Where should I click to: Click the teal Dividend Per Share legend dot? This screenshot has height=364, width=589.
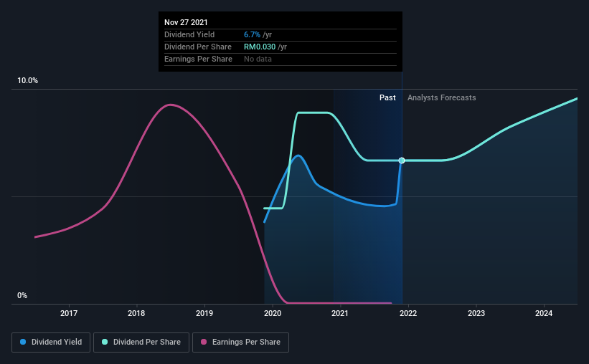pos(105,342)
